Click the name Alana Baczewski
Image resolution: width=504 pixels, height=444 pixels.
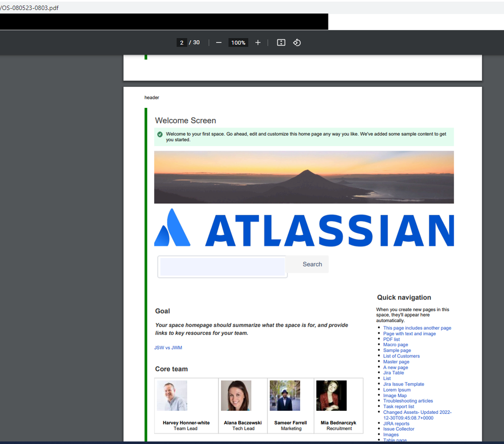coord(243,423)
